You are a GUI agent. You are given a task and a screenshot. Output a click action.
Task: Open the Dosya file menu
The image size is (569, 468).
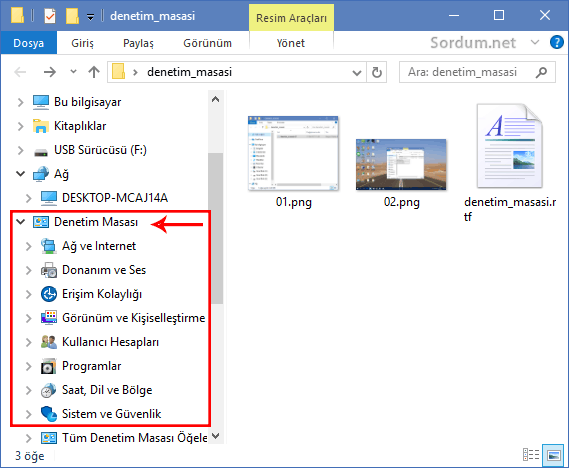point(28,43)
